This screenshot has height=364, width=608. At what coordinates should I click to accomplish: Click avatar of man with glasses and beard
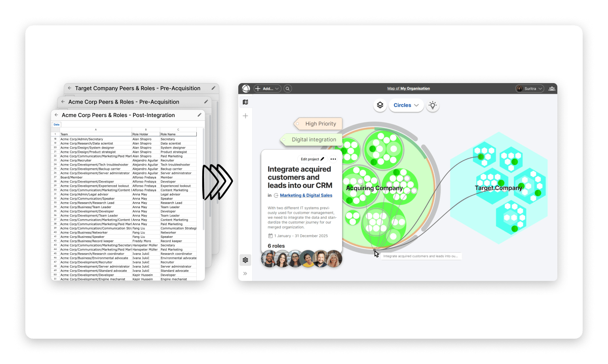[269, 259]
